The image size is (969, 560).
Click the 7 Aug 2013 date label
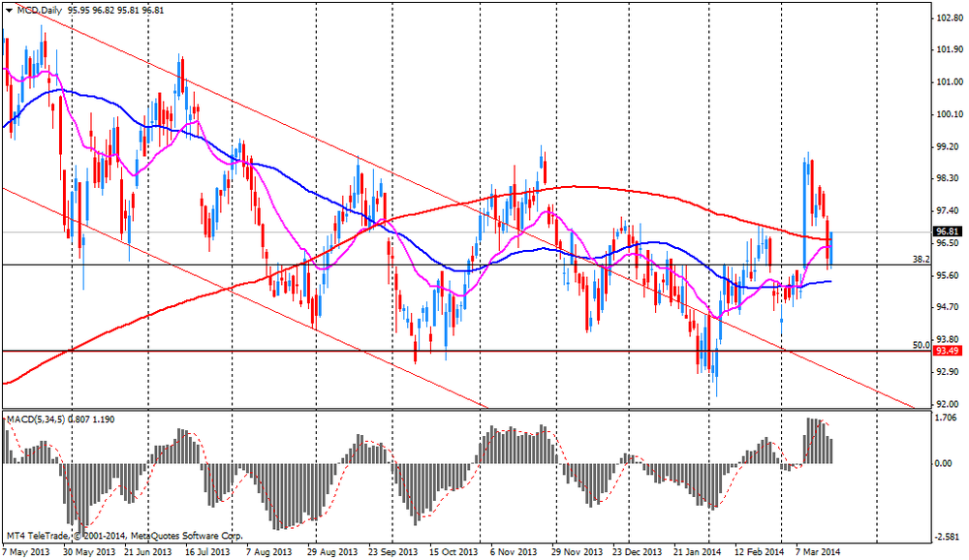[x=268, y=551]
